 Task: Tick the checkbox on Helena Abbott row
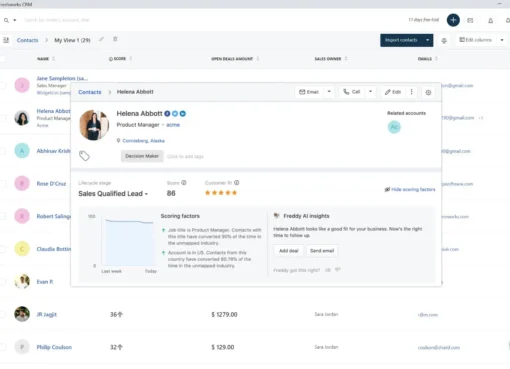tap(2, 118)
